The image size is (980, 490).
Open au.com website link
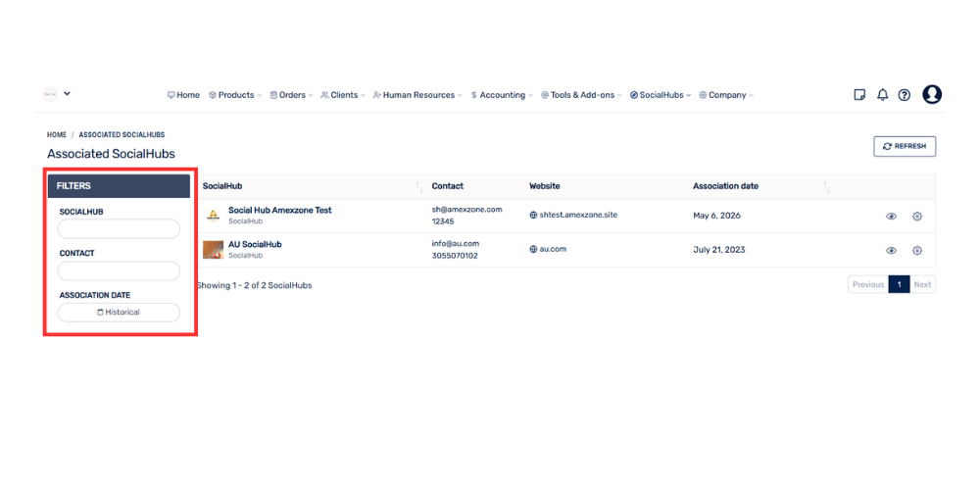coord(548,249)
